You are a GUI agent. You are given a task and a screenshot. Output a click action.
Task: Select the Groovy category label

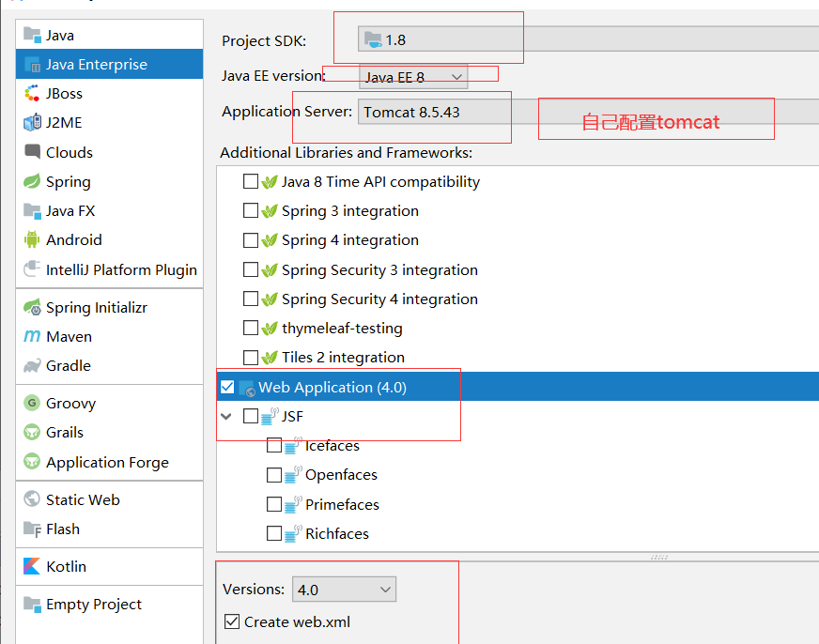click(x=71, y=404)
